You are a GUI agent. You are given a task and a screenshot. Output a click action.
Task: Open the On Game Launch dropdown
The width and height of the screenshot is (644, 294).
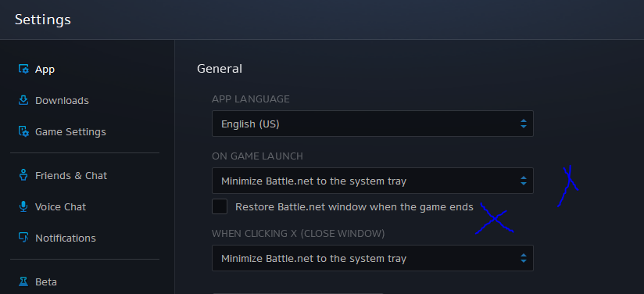pyautogui.click(x=373, y=181)
